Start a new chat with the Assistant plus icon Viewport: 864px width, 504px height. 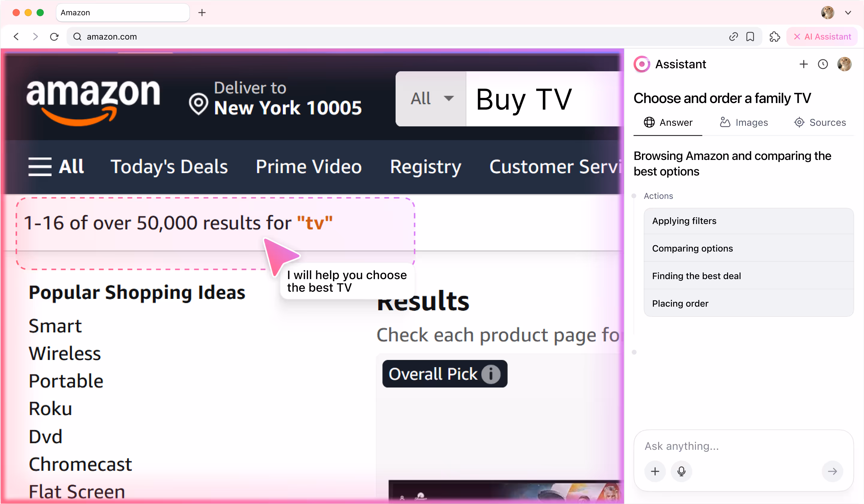803,64
